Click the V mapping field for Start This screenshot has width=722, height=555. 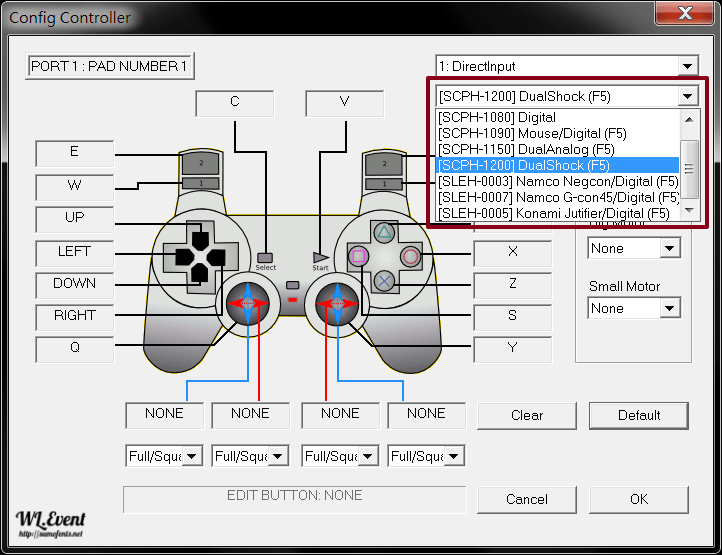344,104
